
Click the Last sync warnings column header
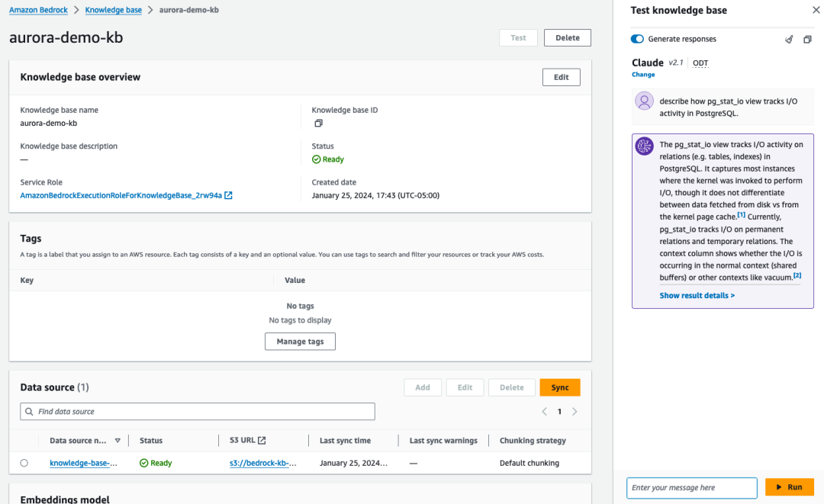tap(443, 441)
